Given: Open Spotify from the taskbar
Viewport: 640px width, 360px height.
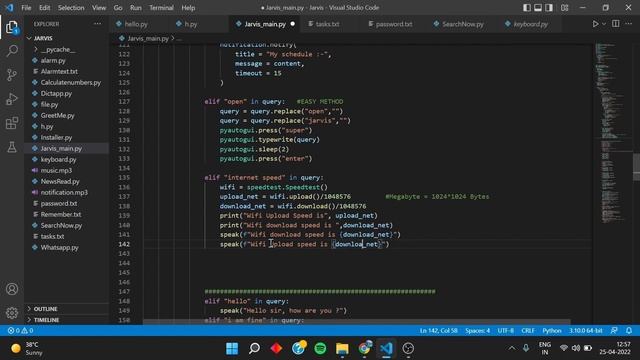Looking at the screenshot, I should click(x=320, y=348).
